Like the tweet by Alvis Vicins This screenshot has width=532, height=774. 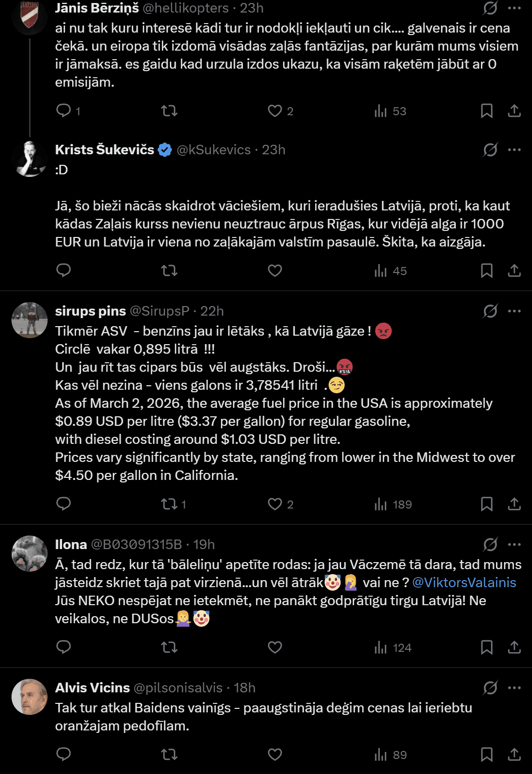click(275, 754)
